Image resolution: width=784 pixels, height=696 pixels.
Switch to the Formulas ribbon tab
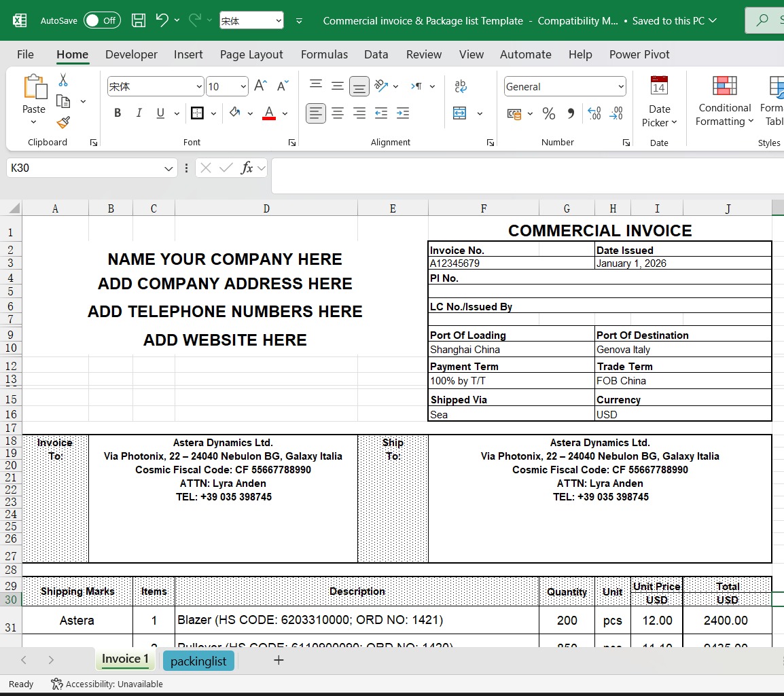coord(324,54)
